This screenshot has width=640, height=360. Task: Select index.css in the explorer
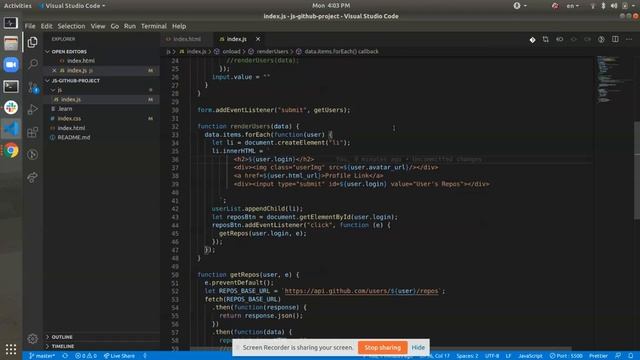[x=69, y=118]
